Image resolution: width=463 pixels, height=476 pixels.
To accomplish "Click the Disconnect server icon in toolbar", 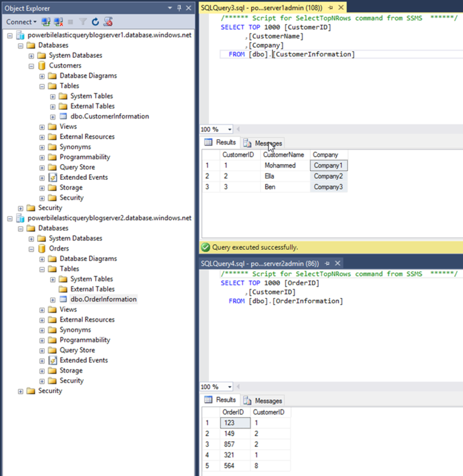I will pos(58,22).
